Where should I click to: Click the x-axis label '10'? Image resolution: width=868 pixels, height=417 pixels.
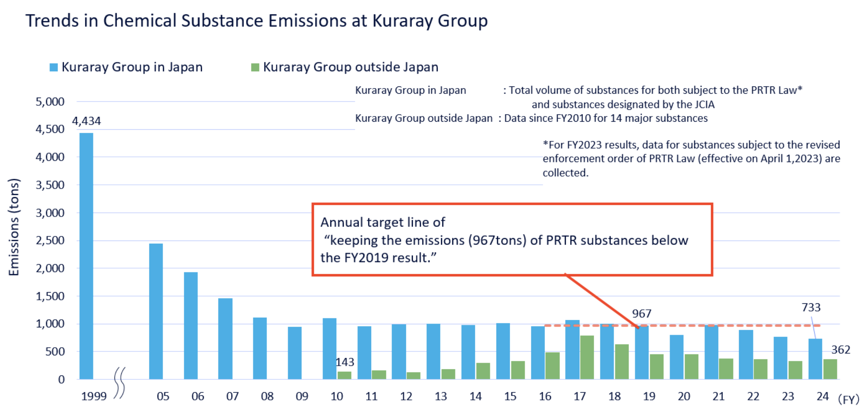(337, 397)
